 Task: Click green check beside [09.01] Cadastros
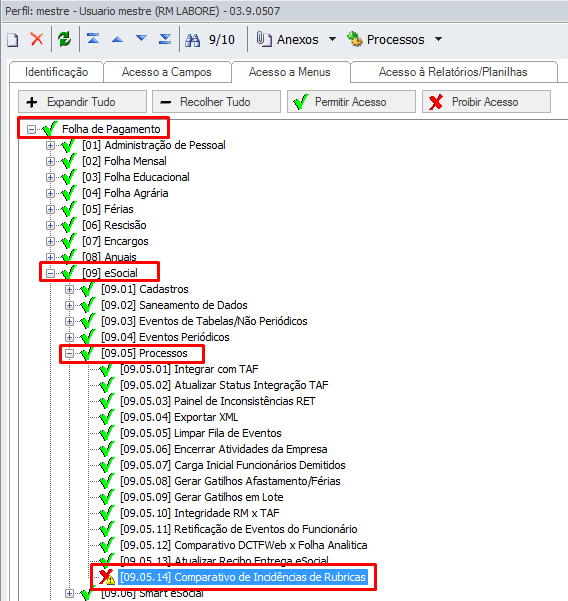(x=87, y=289)
